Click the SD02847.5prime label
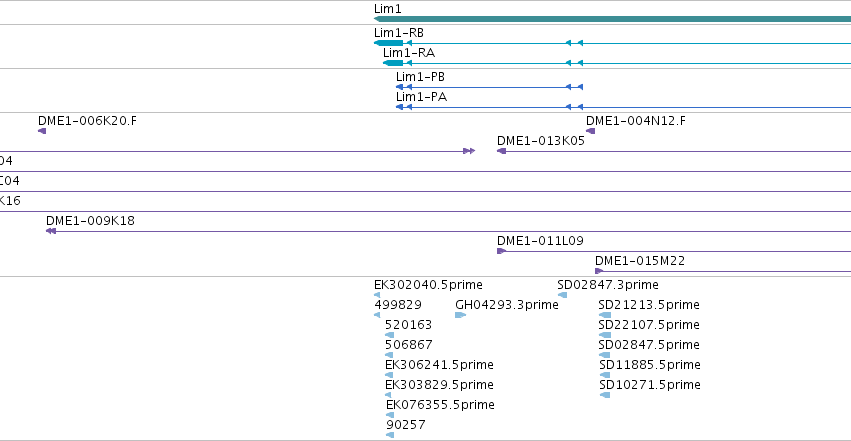 pos(649,345)
